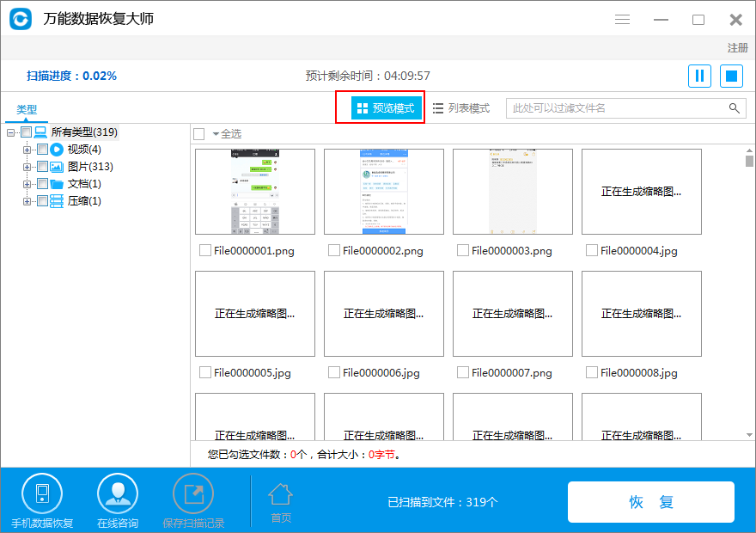
Task: Check File0000001.png checkbox
Action: pyautogui.click(x=205, y=250)
